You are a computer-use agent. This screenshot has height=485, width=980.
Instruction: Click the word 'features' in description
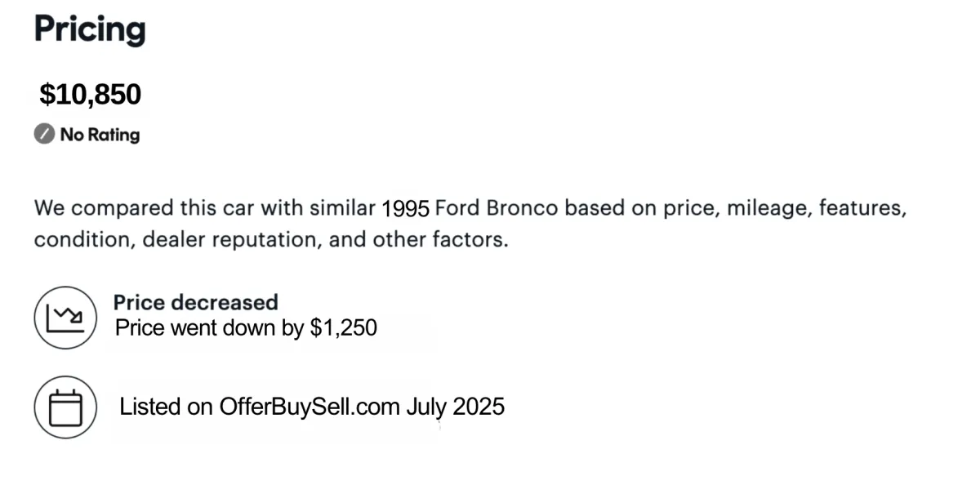(862, 208)
